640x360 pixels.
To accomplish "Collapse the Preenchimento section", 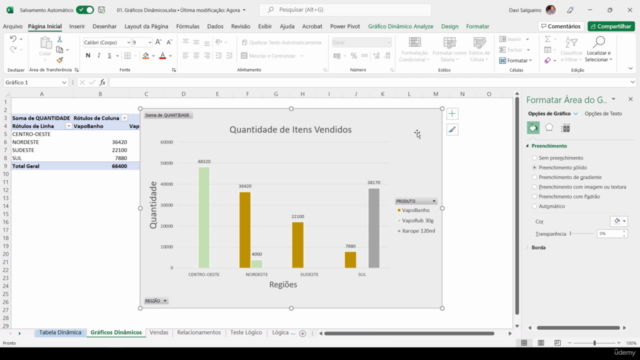I will click(x=527, y=146).
